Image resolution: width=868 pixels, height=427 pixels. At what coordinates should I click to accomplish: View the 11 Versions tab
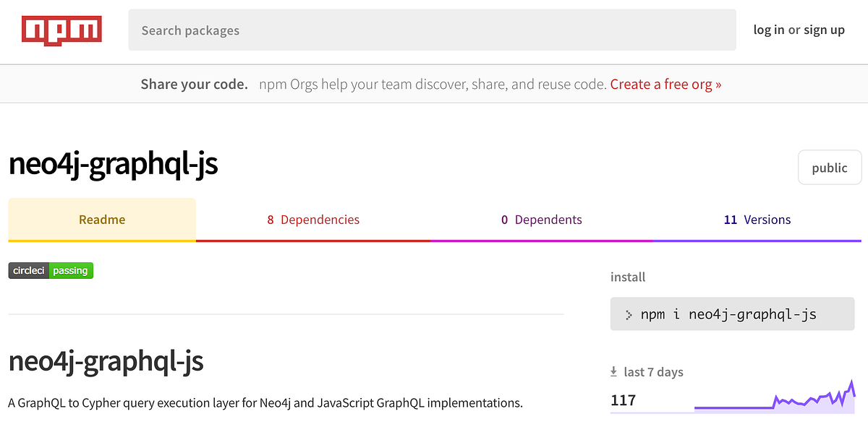click(x=757, y=220)
